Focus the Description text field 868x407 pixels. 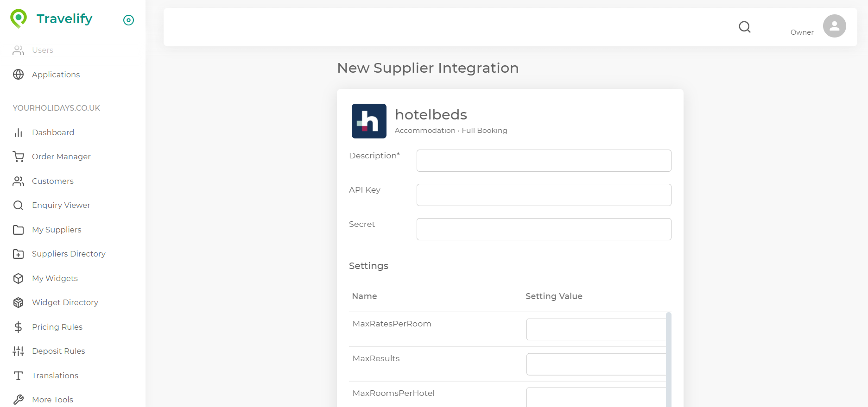click(544, 161)
